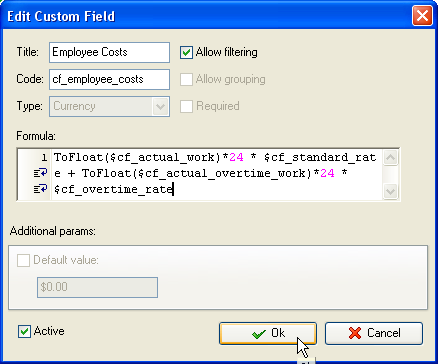Click line number 1 in formula gutter
The width and height of the screenshot is (438, 364).
pos(44,157)
